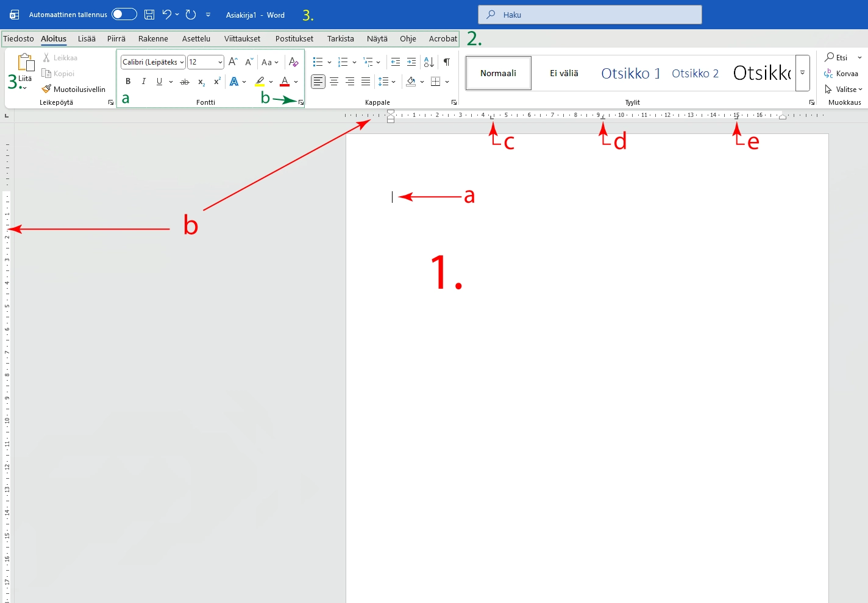Toggle the show paragraph marks icon

tap(447, 62)
